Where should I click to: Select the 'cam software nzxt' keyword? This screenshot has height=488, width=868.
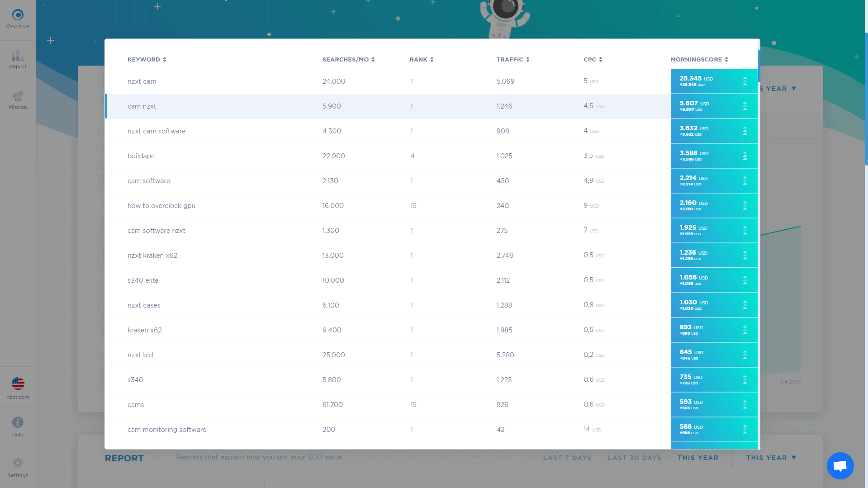click(x=157, y=231)
